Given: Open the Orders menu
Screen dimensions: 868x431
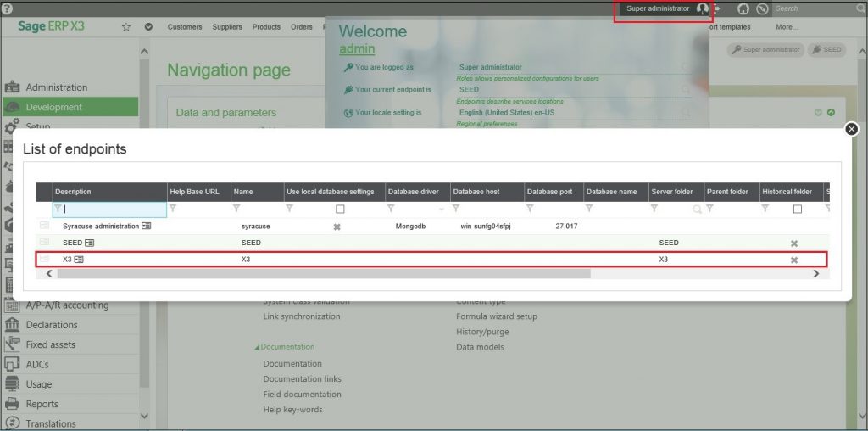Looking at the screenshot, I should click(x=302, y=26).
